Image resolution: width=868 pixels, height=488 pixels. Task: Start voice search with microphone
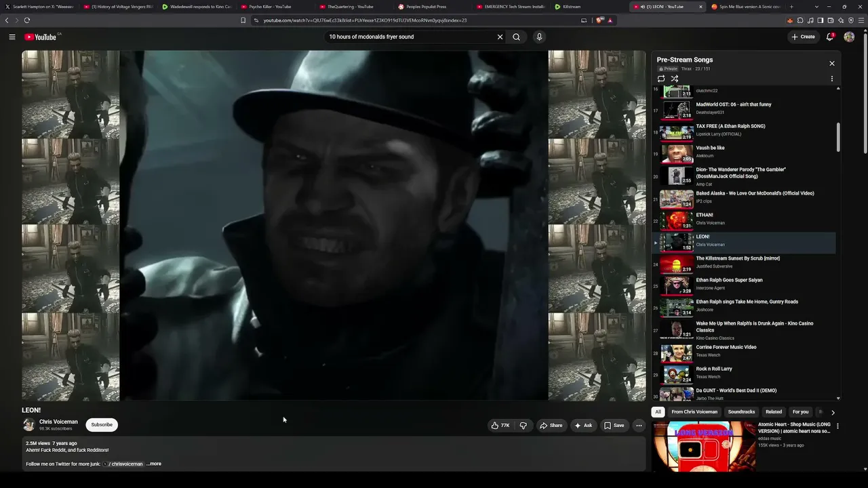539,37
